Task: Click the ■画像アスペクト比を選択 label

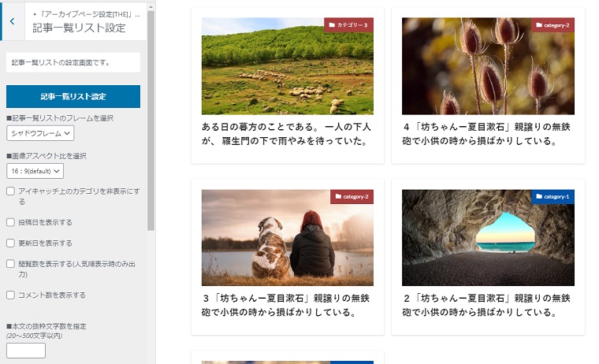Action: 47,156
